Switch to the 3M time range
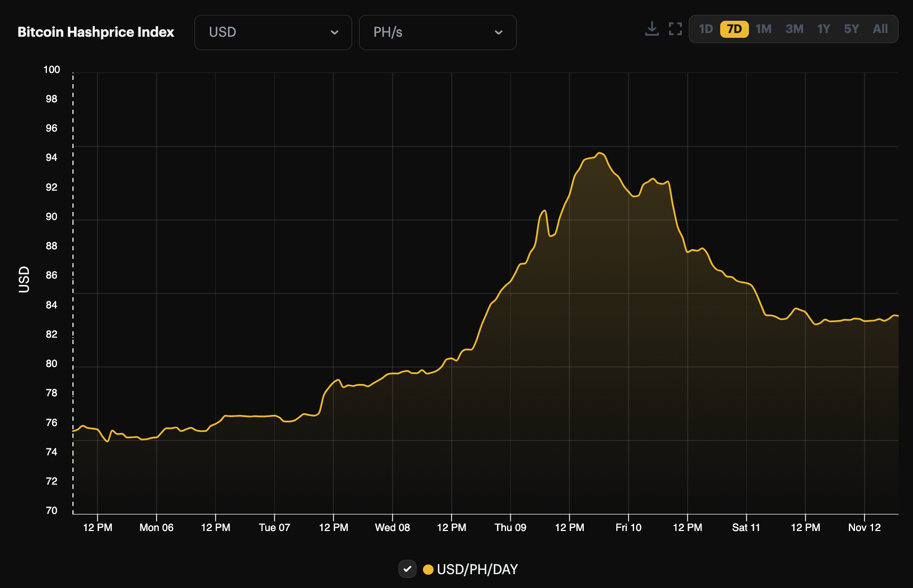This screenshot has width=913, height=588. pos(794,29)
